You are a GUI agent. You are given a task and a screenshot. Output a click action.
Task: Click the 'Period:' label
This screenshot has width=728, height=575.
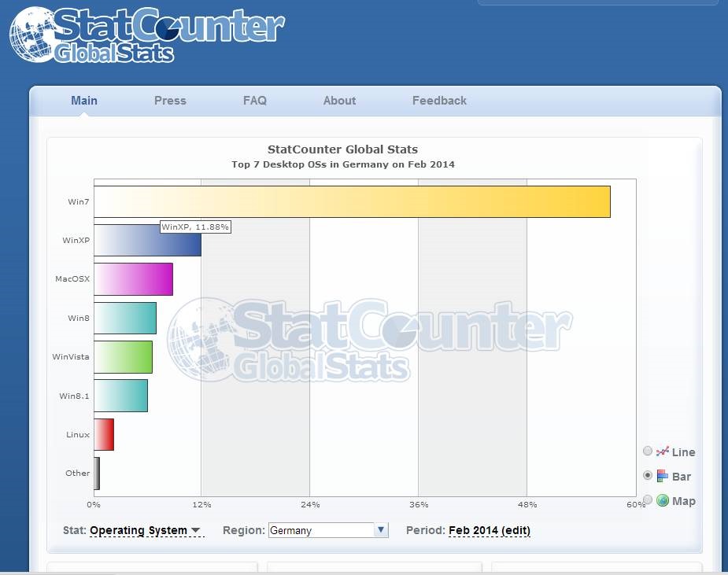pos(425,530)
